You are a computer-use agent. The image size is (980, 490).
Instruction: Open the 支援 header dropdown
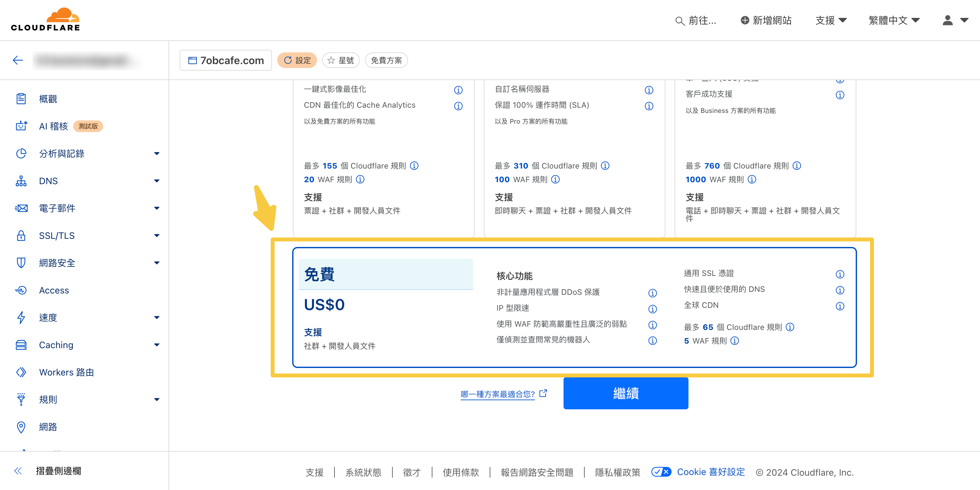tap(831, 20)
